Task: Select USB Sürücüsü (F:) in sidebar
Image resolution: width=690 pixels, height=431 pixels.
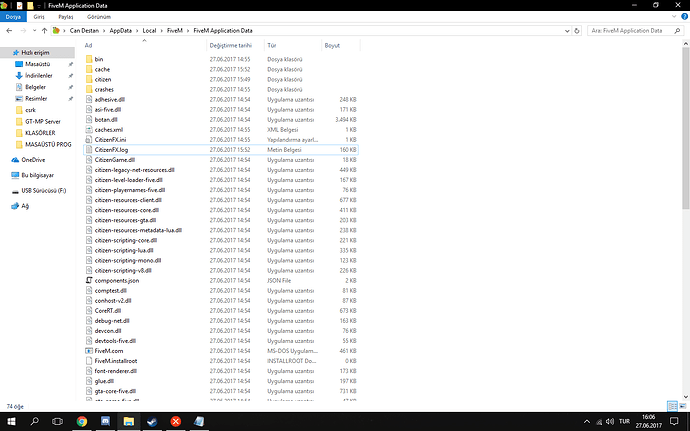Action: coord(44,191)
